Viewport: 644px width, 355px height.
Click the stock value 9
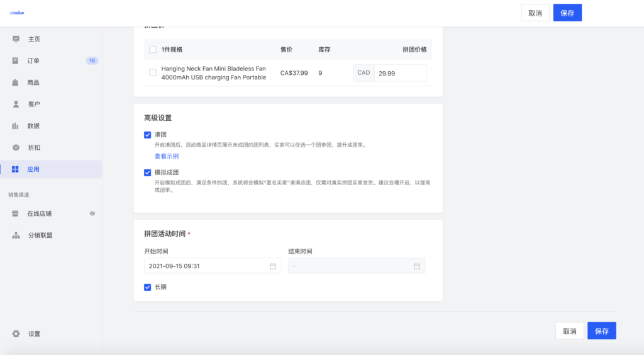pos(320,73)
